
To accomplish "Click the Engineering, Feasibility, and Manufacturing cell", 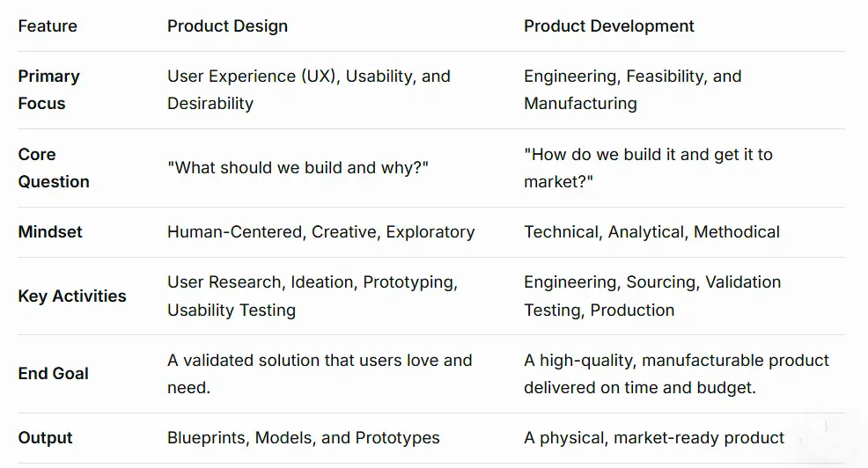I will tap(632, 90).
